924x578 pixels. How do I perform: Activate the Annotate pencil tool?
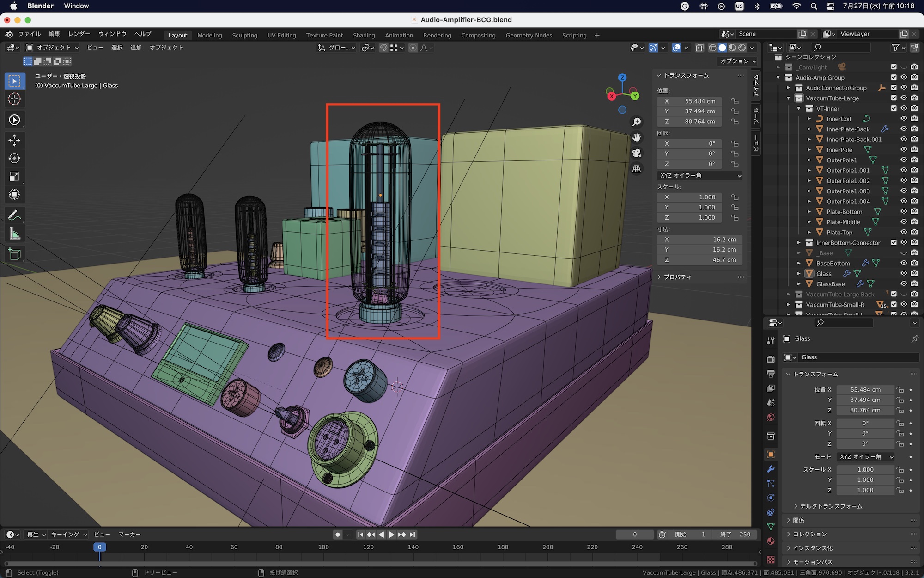(x=14, y=215)
